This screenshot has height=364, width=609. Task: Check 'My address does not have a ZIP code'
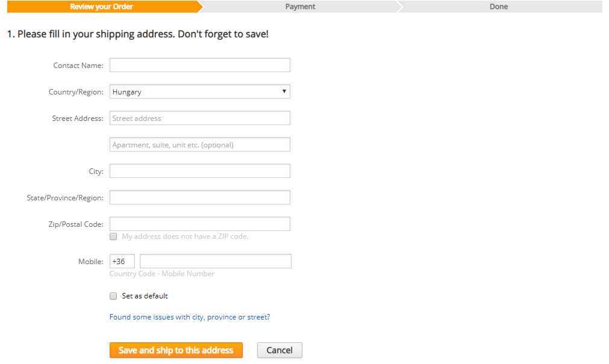113,236
